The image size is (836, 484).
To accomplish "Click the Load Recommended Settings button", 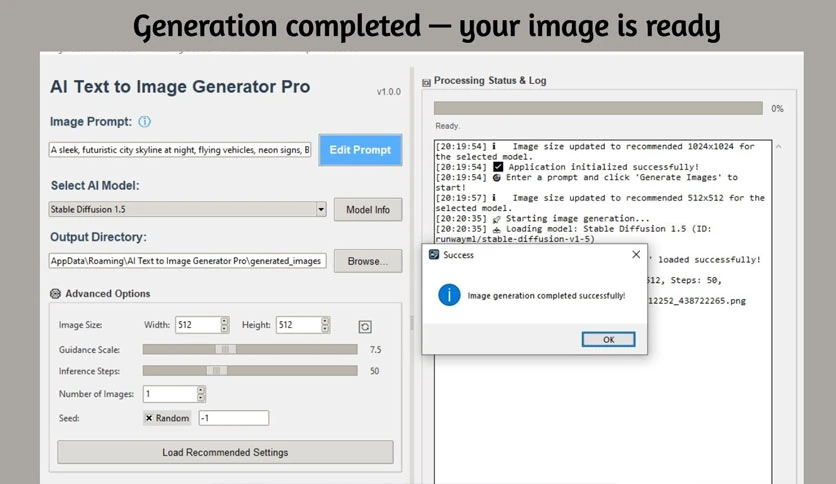I will pyautogui.click(x=225, y=452).
